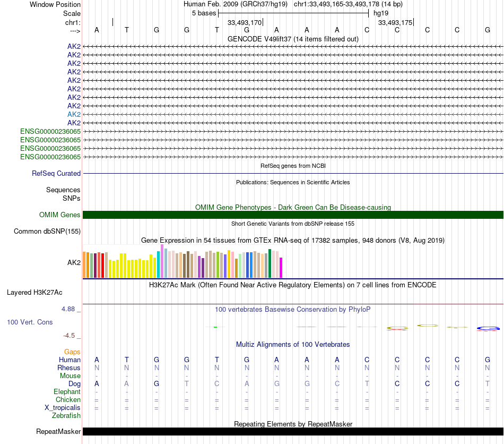Image resolution: width=504 pixels, height=444 pixels.
Task: Click the black RepeatMasker element bar
Action: [293, 431]
